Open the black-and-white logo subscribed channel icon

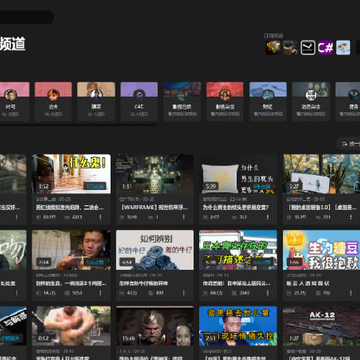pyautogui.click(x=308, y=48)
